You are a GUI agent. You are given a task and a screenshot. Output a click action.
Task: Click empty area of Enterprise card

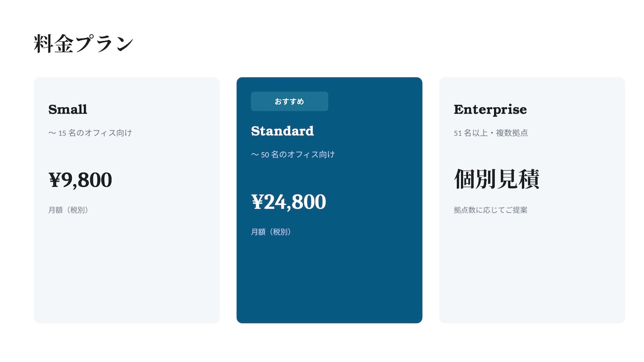tap(532, 269)
